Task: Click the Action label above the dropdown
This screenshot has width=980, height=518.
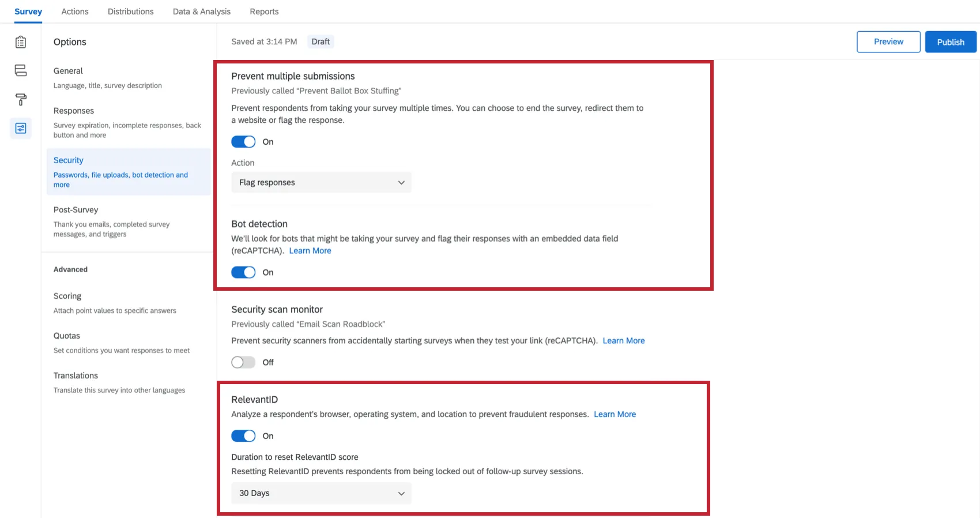Action: coord(243,163)
